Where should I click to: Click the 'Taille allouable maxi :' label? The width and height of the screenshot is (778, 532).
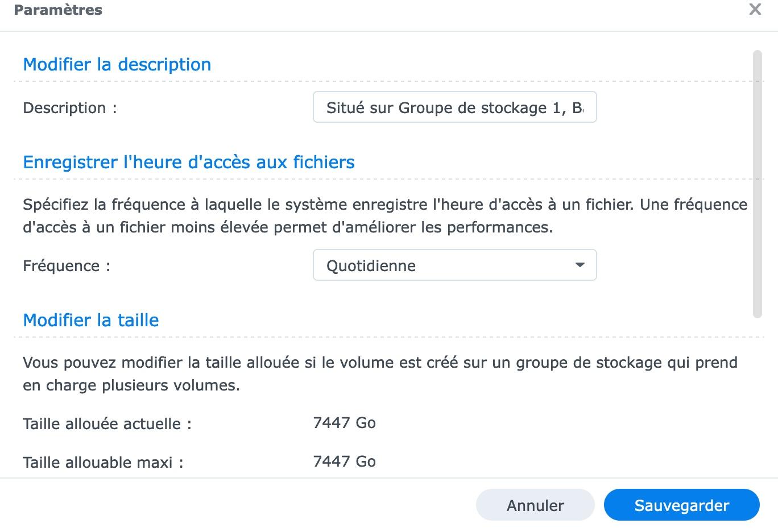103,463
